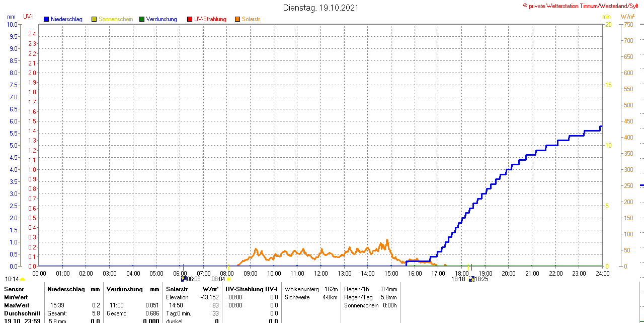
Task: Click the Regen/Tag 5.8mm value
Action: 388,297
